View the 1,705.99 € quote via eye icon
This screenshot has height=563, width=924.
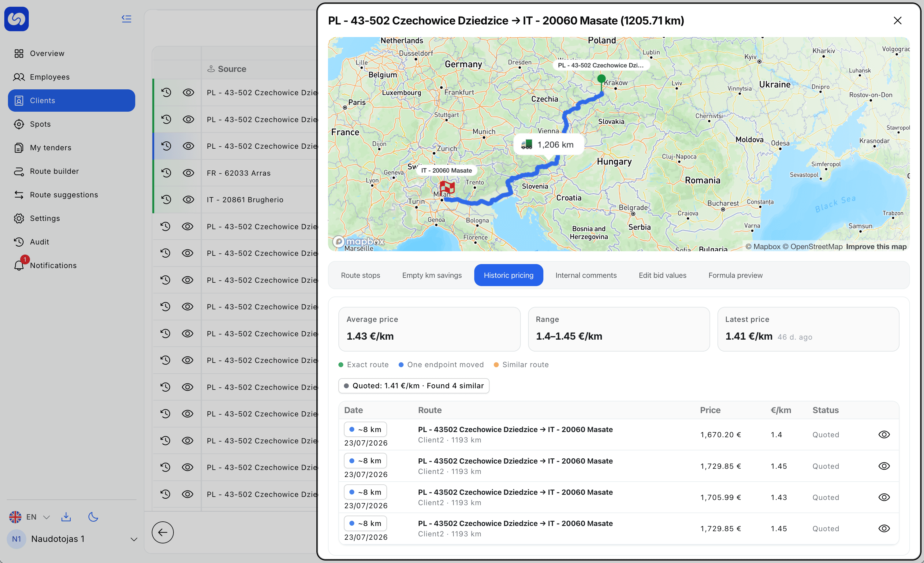click(x=884, y=497)
